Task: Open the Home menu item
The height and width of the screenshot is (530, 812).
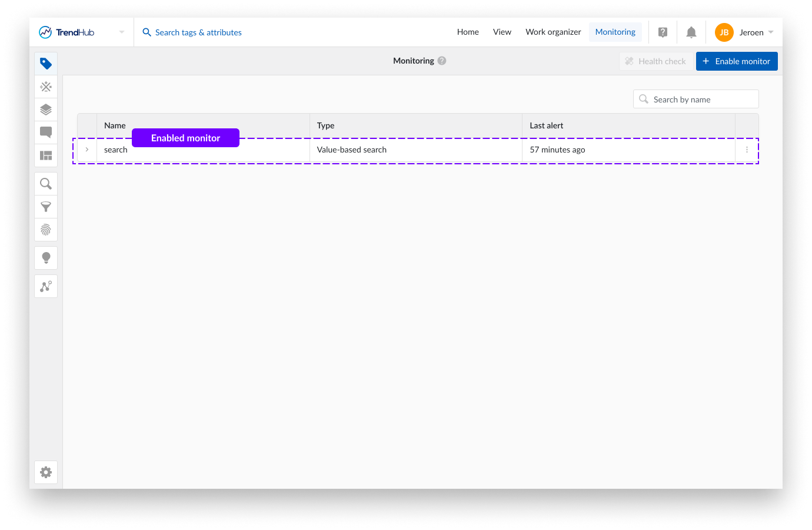Action: 467,32
